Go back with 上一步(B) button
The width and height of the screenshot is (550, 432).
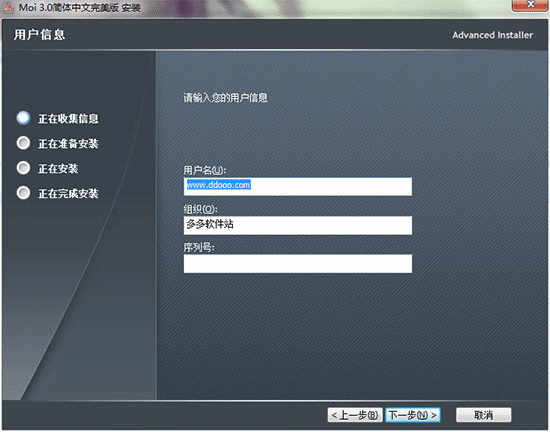click(x=355, y=415)
